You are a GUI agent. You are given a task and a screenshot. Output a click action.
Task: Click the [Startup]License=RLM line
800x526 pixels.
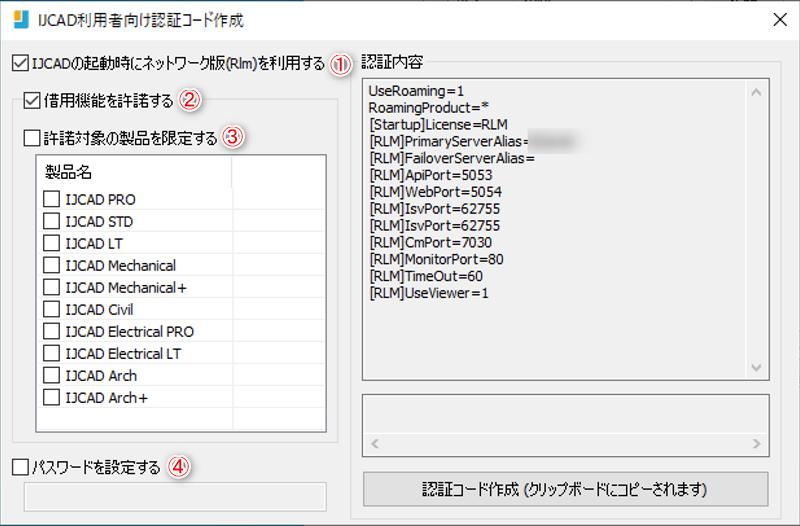click(x=438, y=124)
